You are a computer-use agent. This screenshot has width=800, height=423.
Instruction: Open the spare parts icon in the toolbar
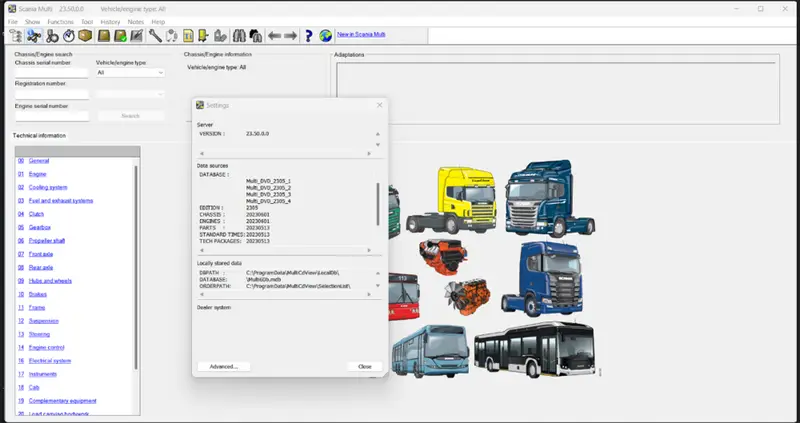[52, 36]
